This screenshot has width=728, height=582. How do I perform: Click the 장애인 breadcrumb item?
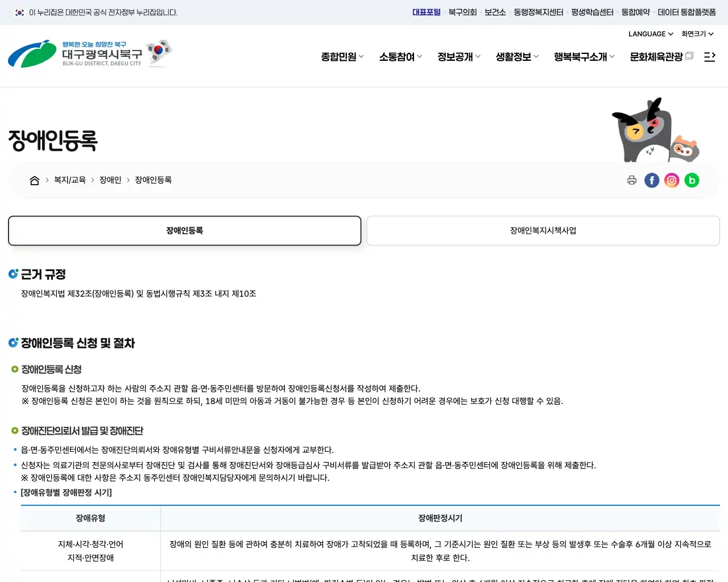(x=110, y=180)
